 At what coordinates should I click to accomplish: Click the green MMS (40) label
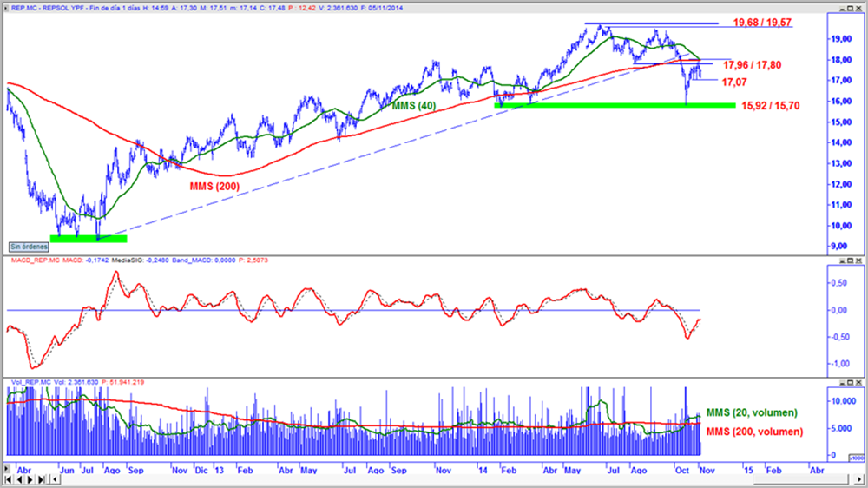coord(414,106)
